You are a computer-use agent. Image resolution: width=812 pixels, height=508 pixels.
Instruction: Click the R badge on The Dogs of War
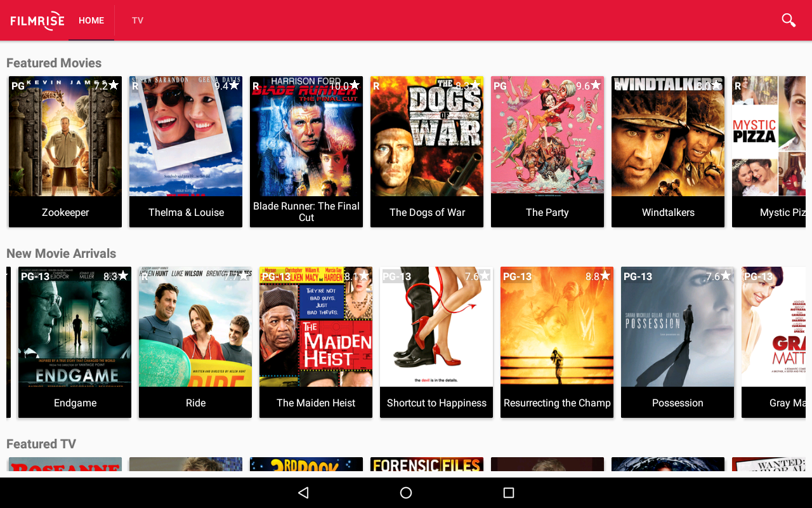[376, 86]
